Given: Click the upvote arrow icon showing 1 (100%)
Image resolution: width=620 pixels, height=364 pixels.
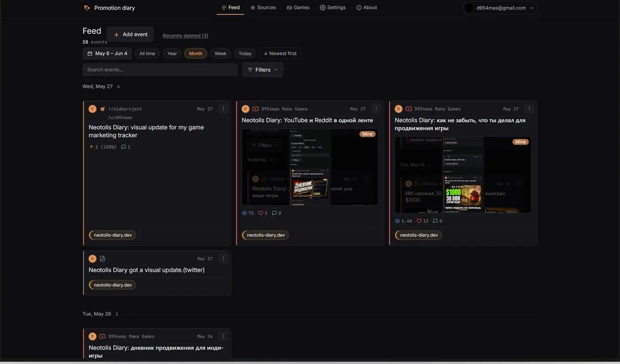Looking at the screenshot, I should point(91,147).
